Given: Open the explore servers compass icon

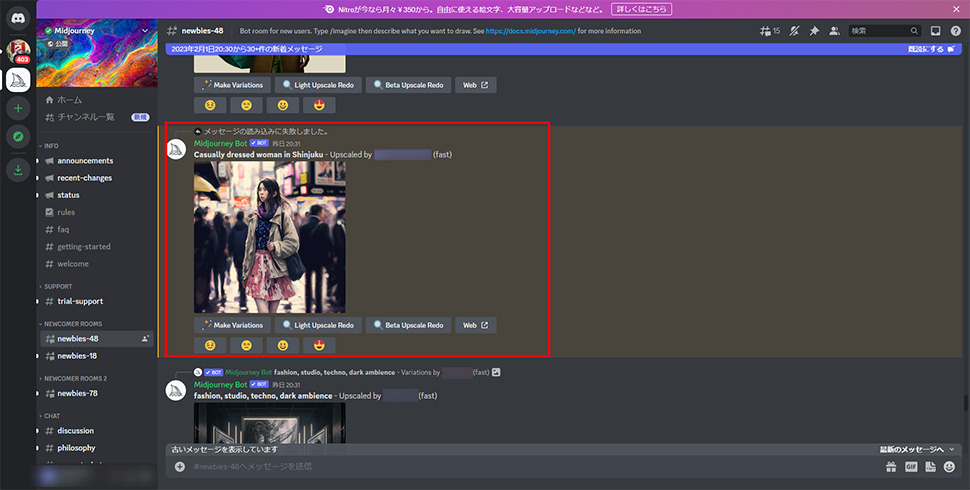Looking at the screenshot, I should 18,137.
